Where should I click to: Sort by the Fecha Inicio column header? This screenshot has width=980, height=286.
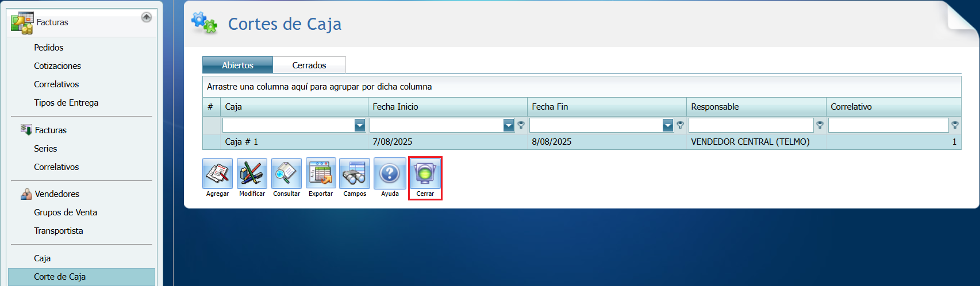pyautogui.click(x=448, y=107)
